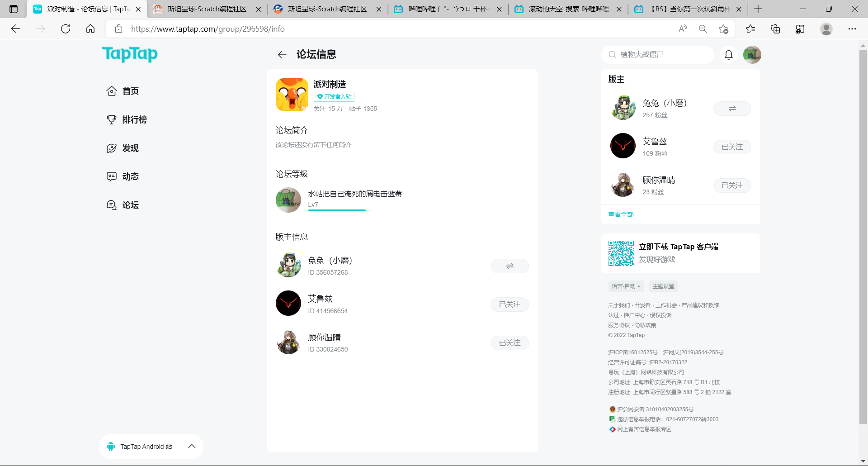Screen dimensions: 868x466
Task: Open 网上有害信息举报专区 link
Action: click(644, 429)
